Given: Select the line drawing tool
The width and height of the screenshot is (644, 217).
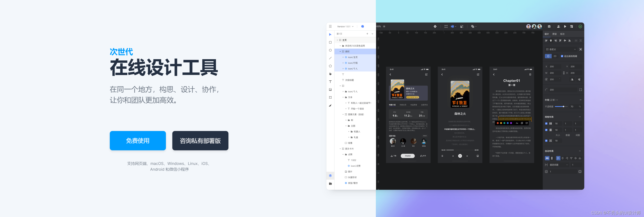Looking at the screenshot, I should (x=330, y=58).
